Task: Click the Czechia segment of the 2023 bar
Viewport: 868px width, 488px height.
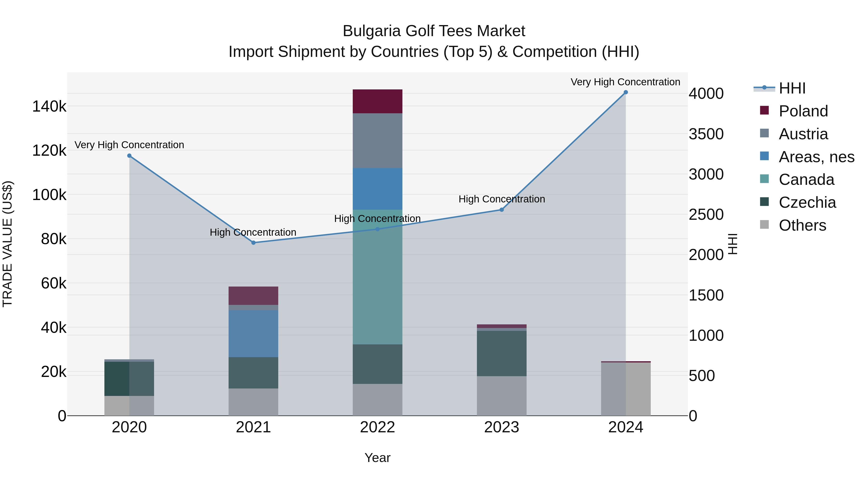Action: [x=502, y=354]
